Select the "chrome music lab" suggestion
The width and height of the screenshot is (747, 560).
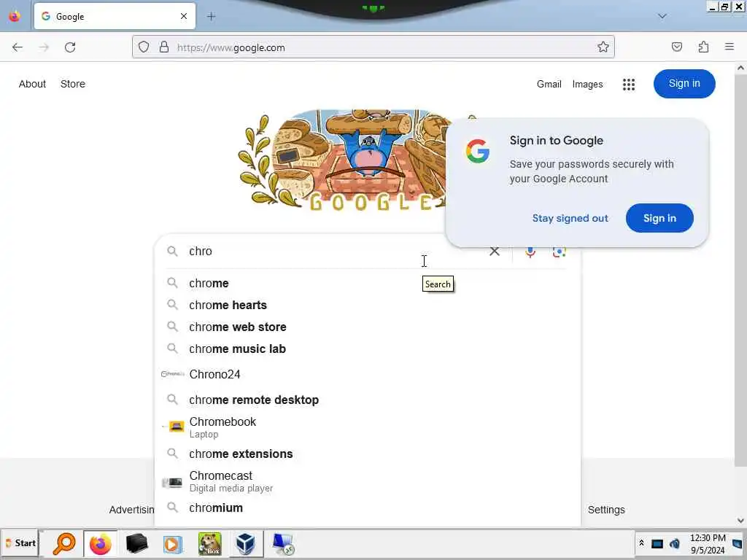[367, 349]
